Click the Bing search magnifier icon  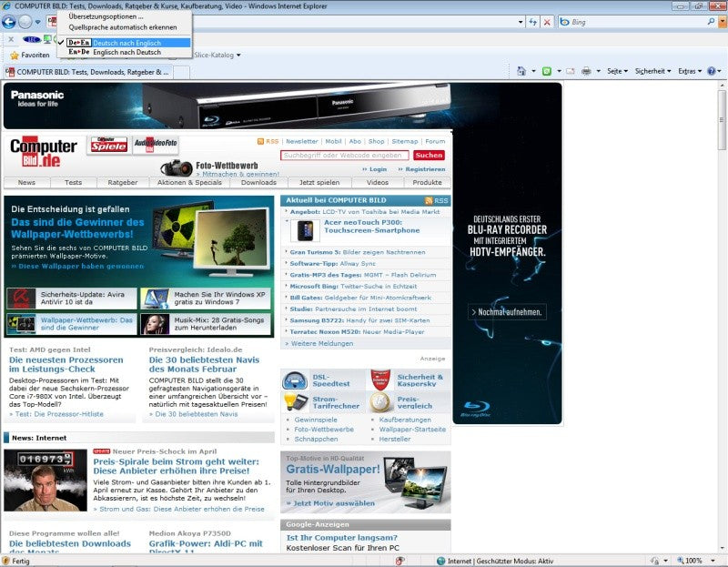(711, 21)
